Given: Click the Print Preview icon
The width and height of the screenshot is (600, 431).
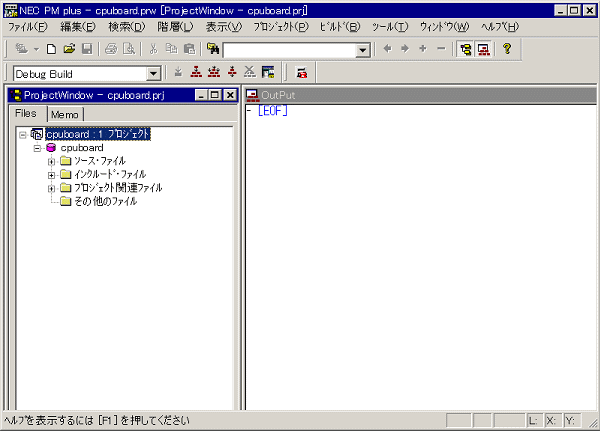Looking at the screenshot, I should pyautogui.click(x=129, y=49).
